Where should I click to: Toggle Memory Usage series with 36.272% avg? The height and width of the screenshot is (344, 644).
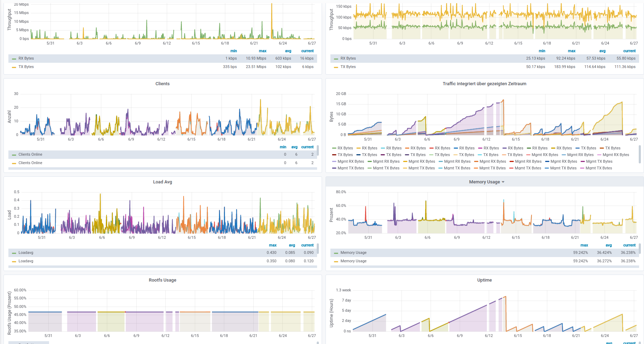354,261
